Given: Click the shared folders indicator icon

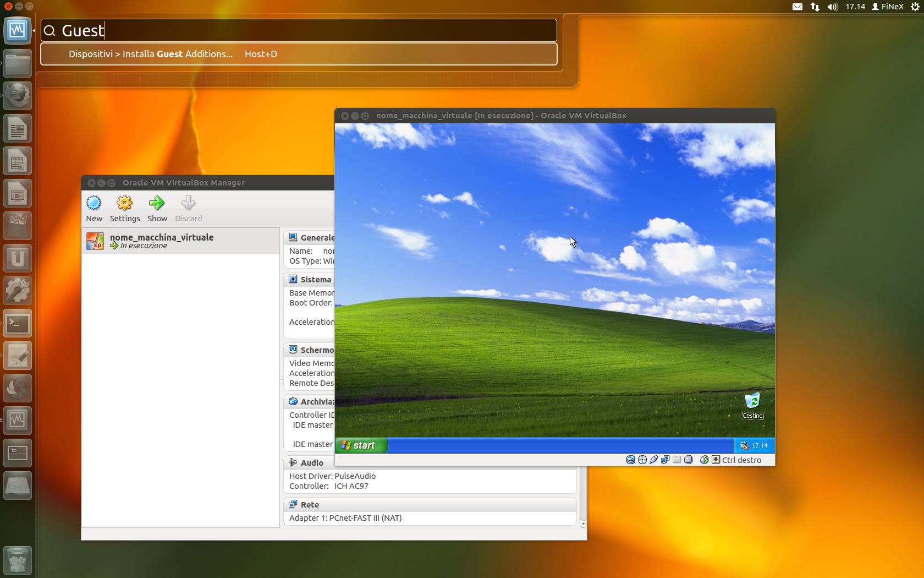Looking at the screenshot, I should coord(677,460).
